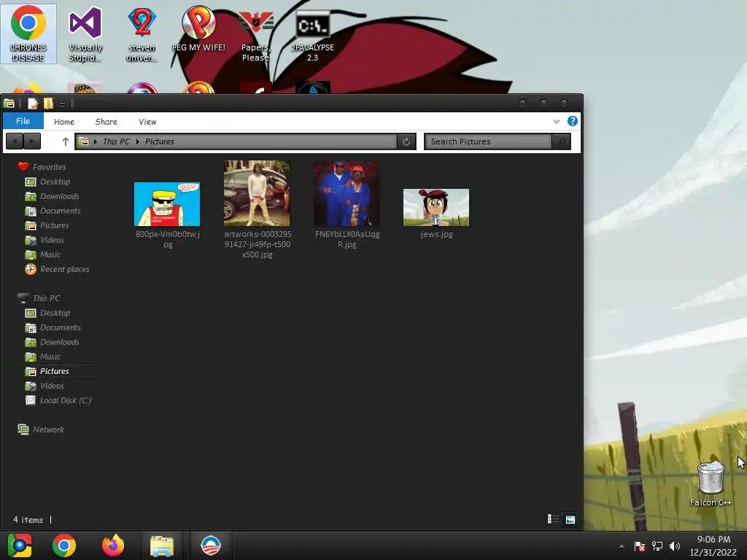Click File Explorer taskbar icon
747x560 pixels.
click(x=162, y=545)
